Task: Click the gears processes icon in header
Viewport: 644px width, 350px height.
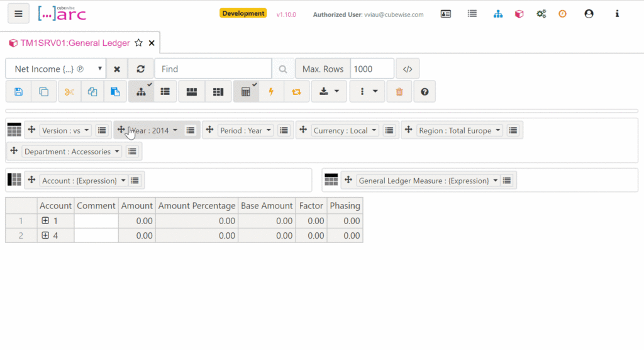Action: (541, 14)
